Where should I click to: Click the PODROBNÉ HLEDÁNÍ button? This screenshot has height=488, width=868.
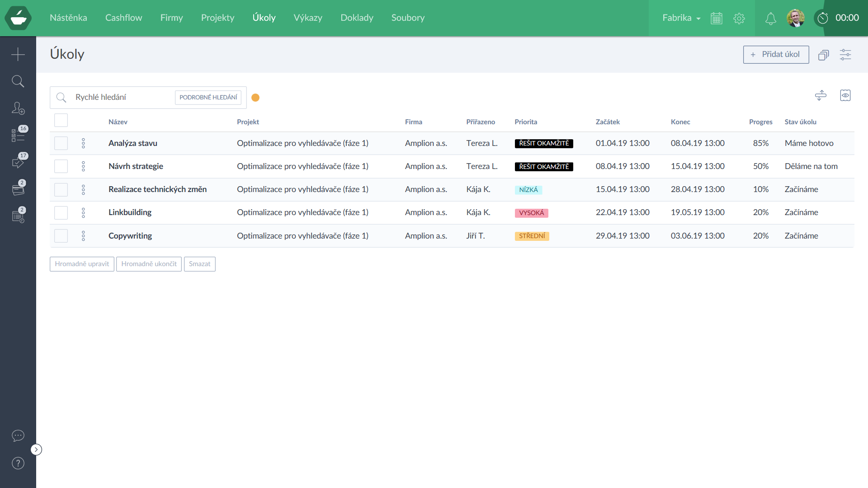coord(208,98)
